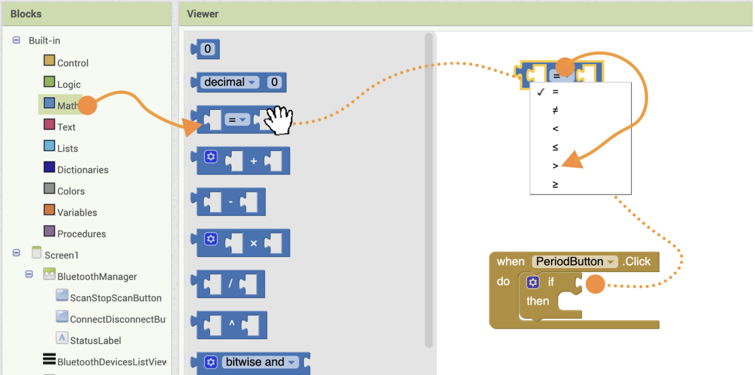This screenshot has width=755, height=375.
Task: Click the BluetoothDevicesListView list icon
Action: tap(49, 359)
